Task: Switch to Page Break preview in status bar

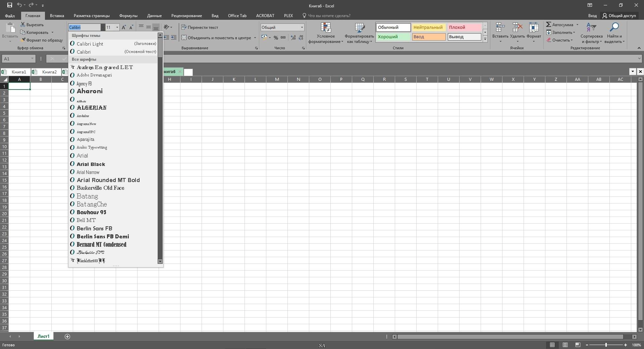Action: (578, 345)
